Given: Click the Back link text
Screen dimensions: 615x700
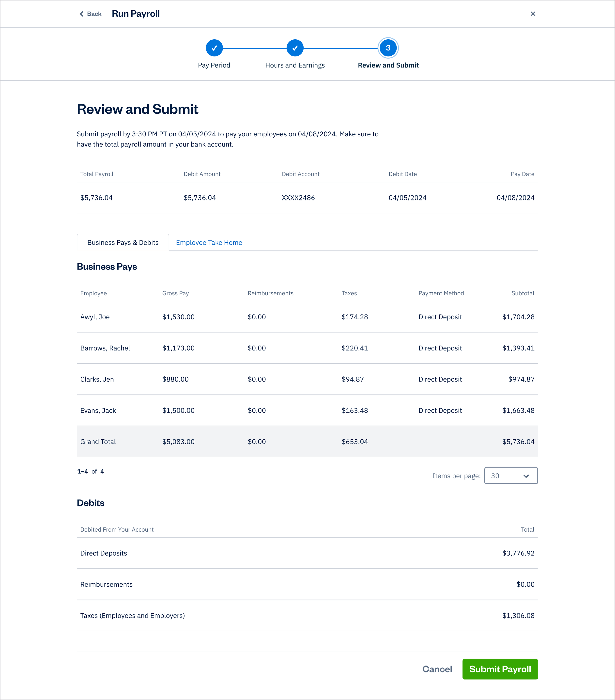Looking at the screenshot, I should 94,14.
